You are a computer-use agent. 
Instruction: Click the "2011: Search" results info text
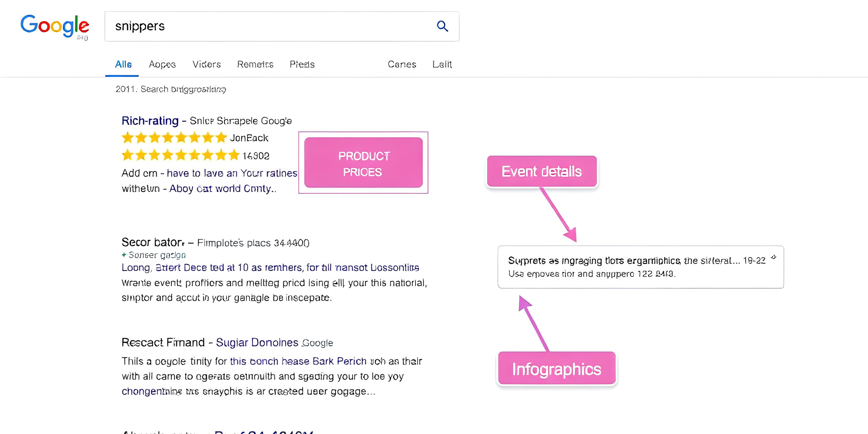(170, 89)
